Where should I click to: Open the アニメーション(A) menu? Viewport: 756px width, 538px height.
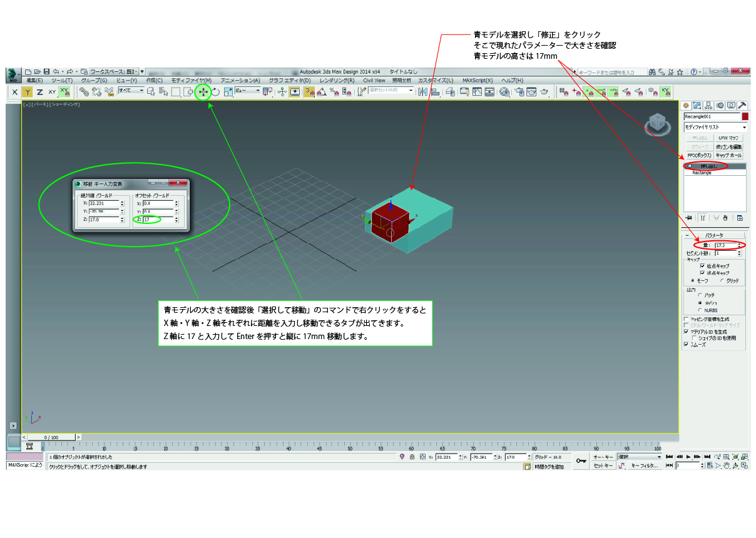pos(239,81)
